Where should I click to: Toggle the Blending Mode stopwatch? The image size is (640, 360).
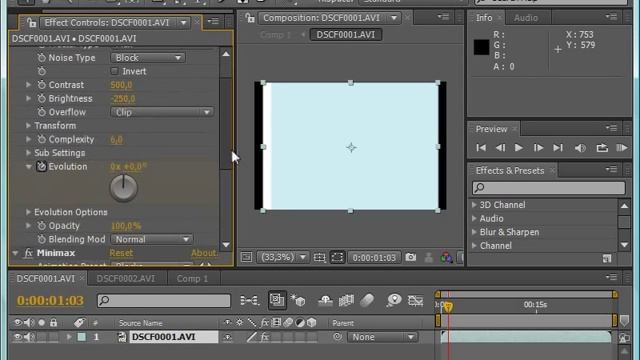(41, 239)
